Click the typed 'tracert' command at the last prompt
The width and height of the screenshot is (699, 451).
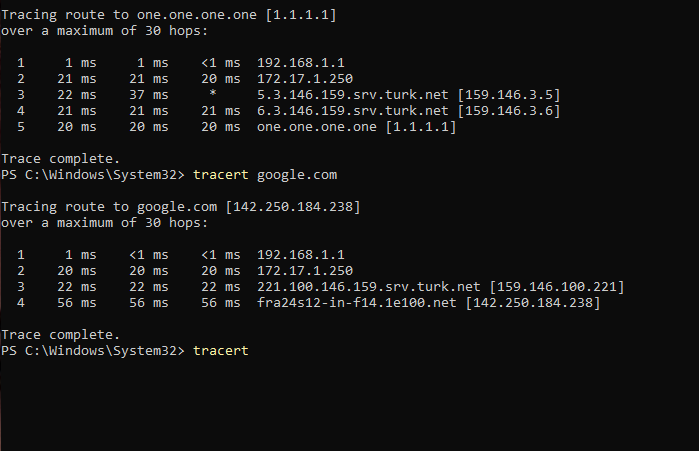221,351
